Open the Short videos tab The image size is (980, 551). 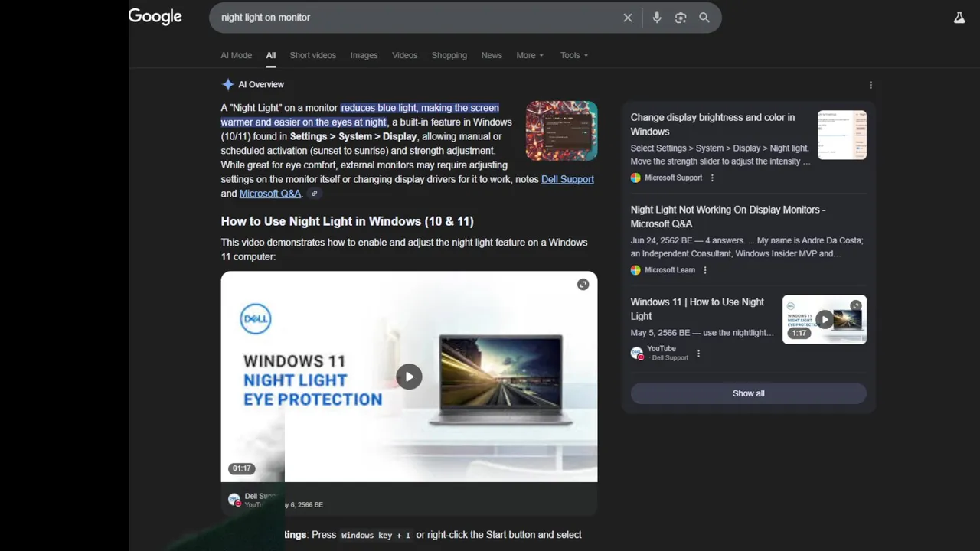click(313, 55)
